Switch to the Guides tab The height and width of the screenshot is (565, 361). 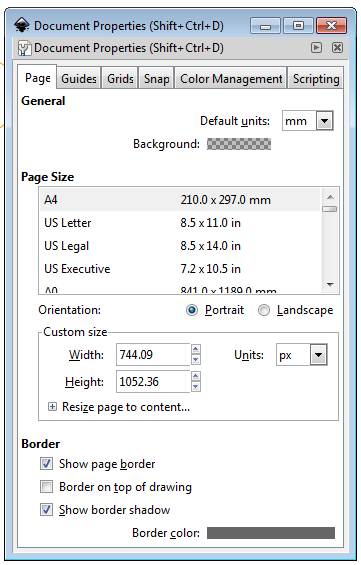(79, 78)
